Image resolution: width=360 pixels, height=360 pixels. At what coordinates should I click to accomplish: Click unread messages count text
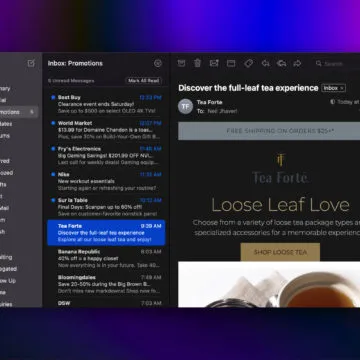[71, 81]
